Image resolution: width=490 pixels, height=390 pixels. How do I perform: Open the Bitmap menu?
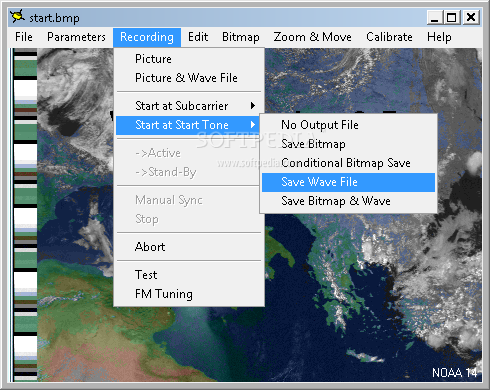pyautogui.click(x=241, y=37)
